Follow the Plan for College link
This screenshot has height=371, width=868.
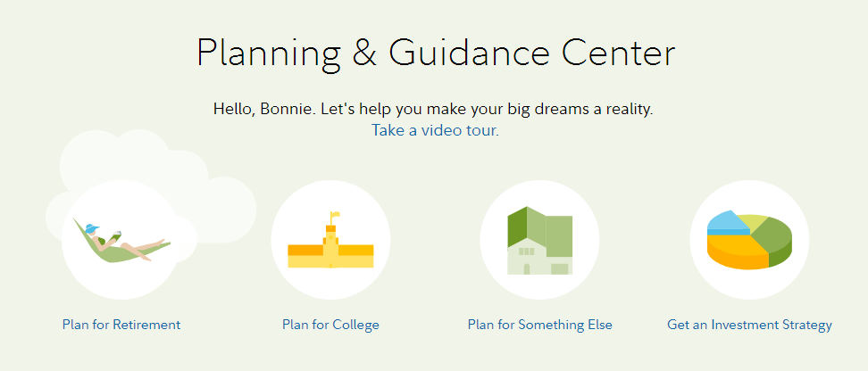[330, 325]
